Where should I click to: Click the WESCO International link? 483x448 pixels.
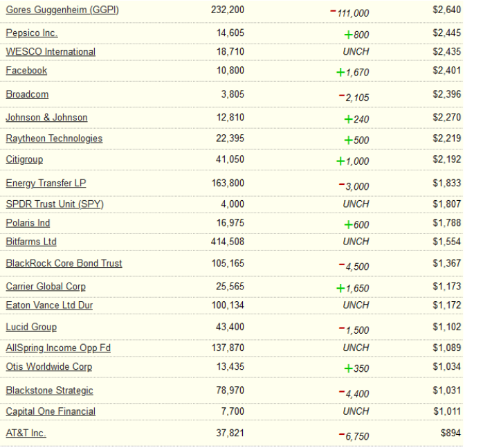(51, 52)
